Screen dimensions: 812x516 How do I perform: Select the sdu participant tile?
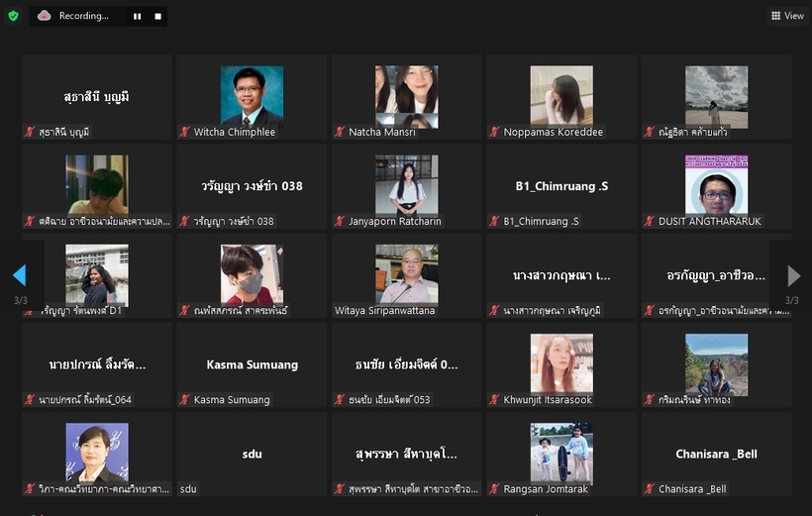pos(252,453)
